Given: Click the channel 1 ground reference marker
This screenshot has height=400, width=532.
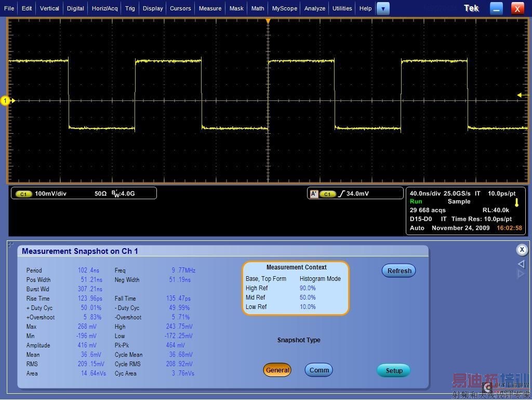Looking at the screenshot, I should tap(6, 101).
